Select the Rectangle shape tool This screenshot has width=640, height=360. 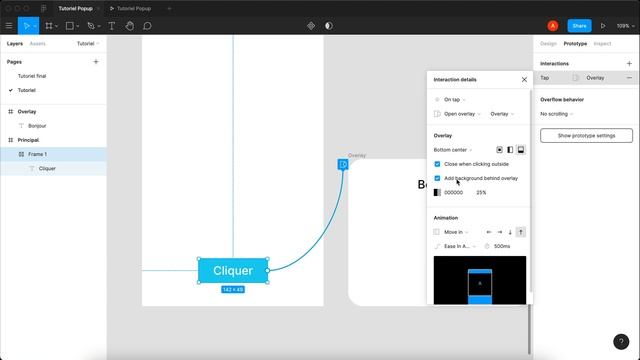tap(70, 26)
